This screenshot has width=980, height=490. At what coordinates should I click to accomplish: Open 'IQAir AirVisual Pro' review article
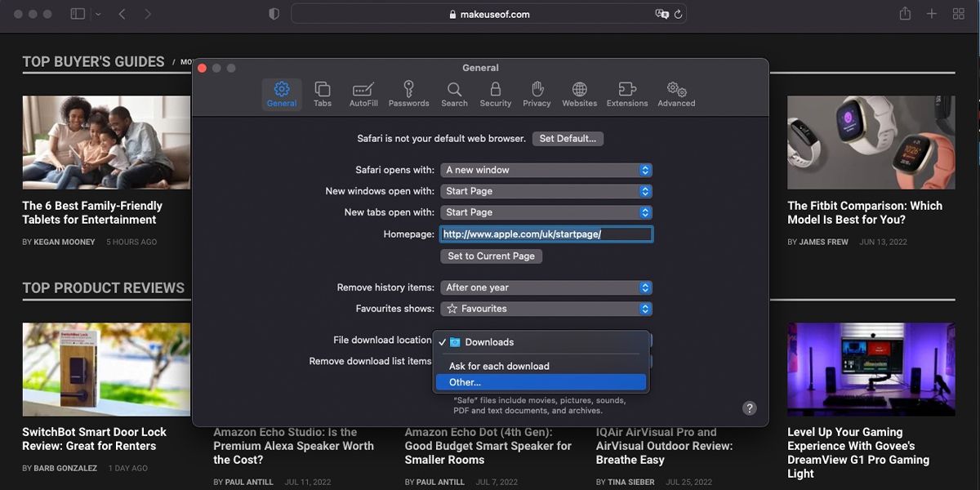[x=664, y=446]
